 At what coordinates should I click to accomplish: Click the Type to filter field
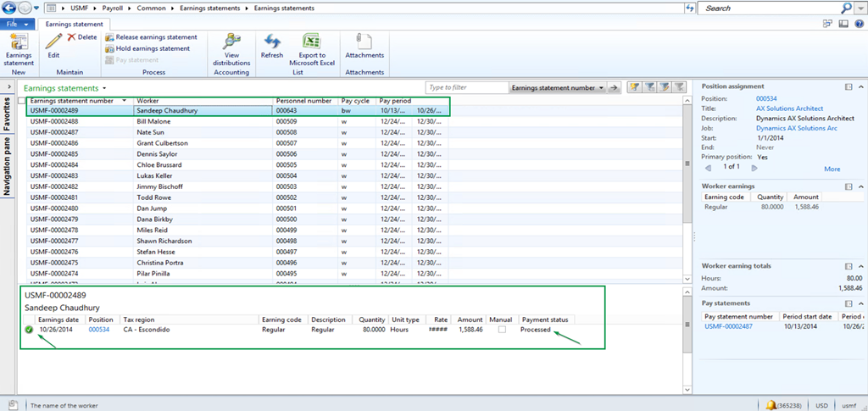click(x=466, y=87)
